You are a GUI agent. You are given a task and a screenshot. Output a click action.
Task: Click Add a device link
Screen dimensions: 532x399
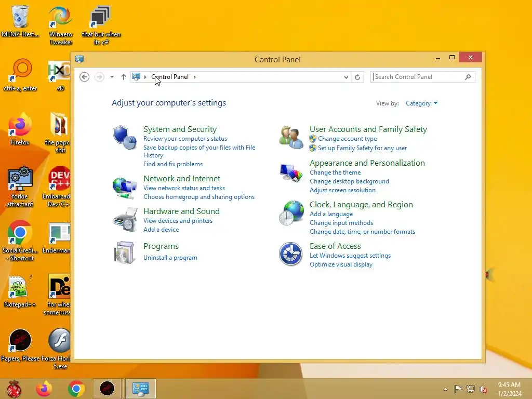[161, 230]
